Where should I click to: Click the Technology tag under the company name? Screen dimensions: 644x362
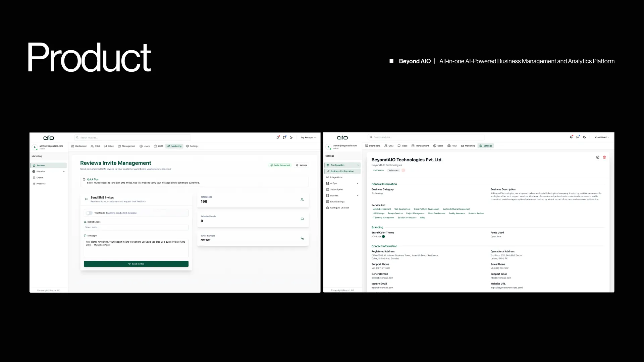393,170
